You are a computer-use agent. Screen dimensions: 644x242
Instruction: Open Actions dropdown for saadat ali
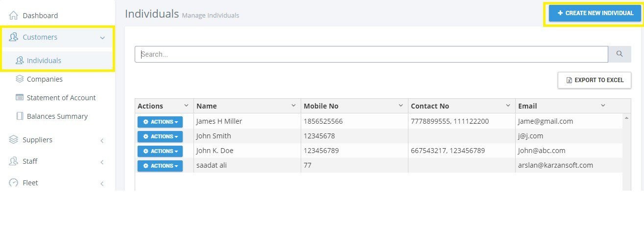pos(160,166)
